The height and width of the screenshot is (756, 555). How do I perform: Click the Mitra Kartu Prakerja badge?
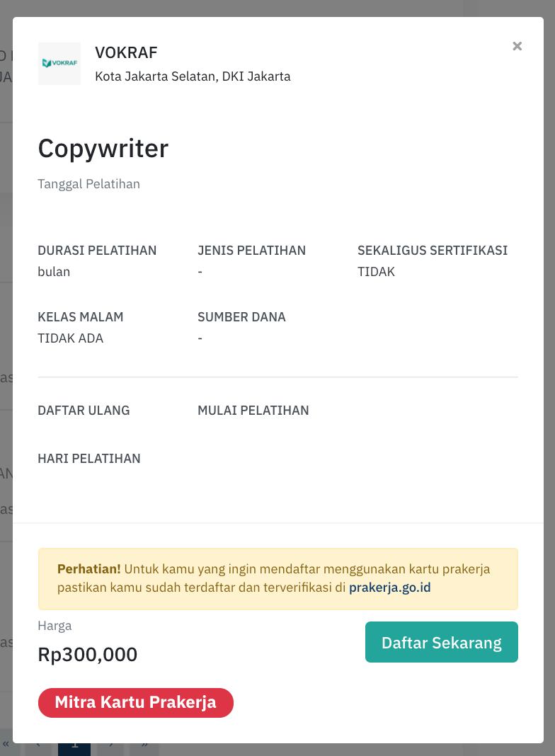(x=135, y=702)
